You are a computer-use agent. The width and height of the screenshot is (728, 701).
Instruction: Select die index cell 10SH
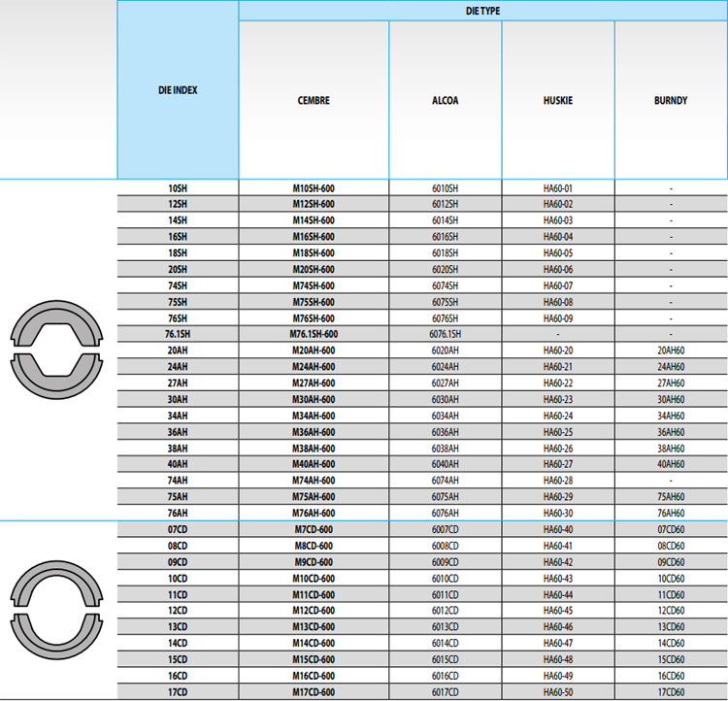tap(178, 188)
